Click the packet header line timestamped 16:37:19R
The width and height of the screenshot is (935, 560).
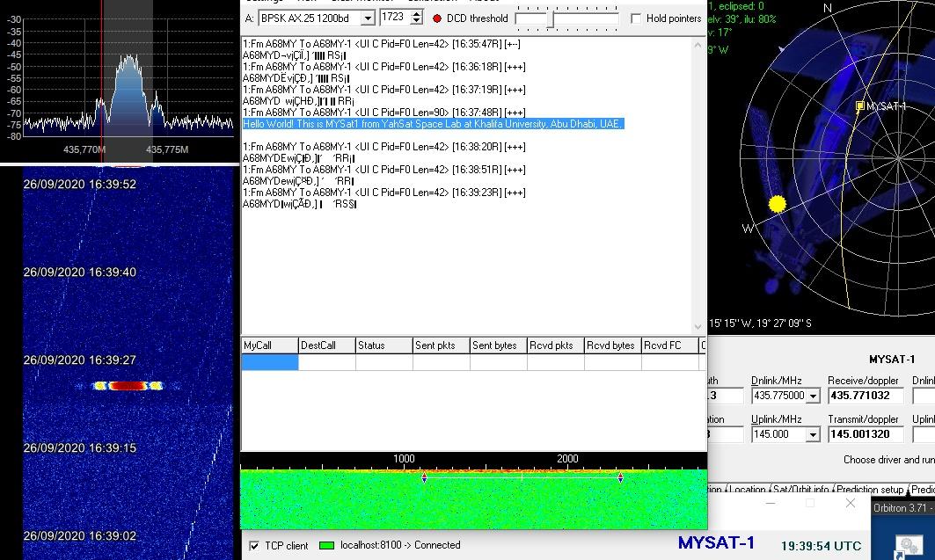point(384,90)
